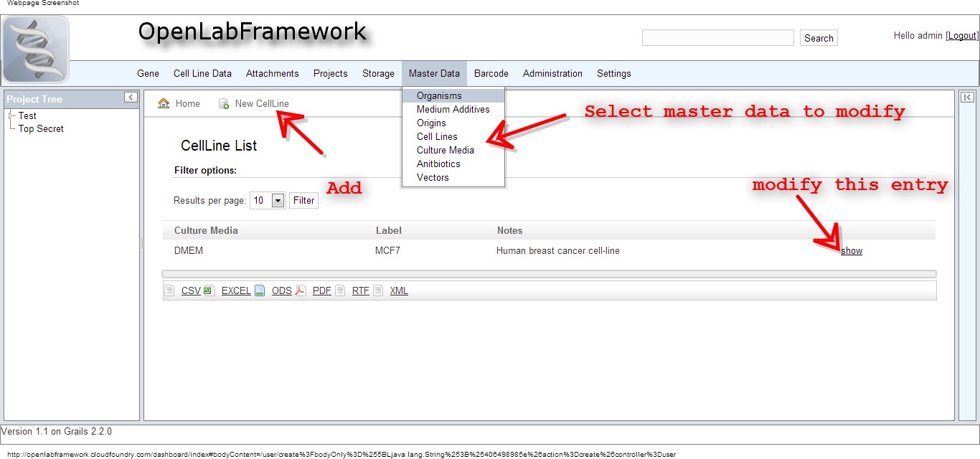
Task: Open the Administration menu
Action: point(552,73)
